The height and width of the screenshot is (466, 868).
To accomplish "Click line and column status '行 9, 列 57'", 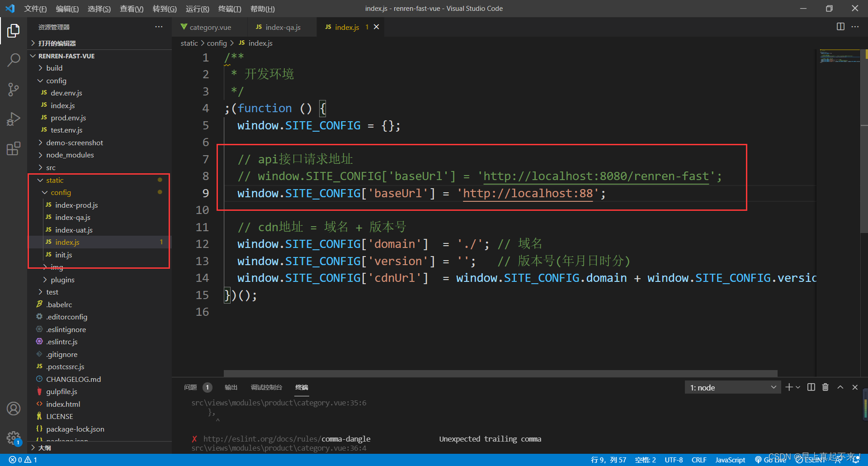I will pos(609,460).
